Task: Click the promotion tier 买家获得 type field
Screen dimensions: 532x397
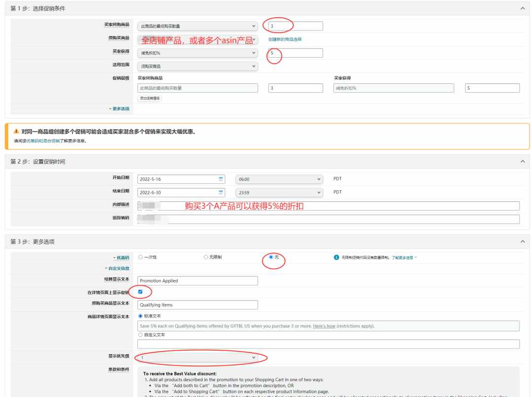Action: click(394, 88)
